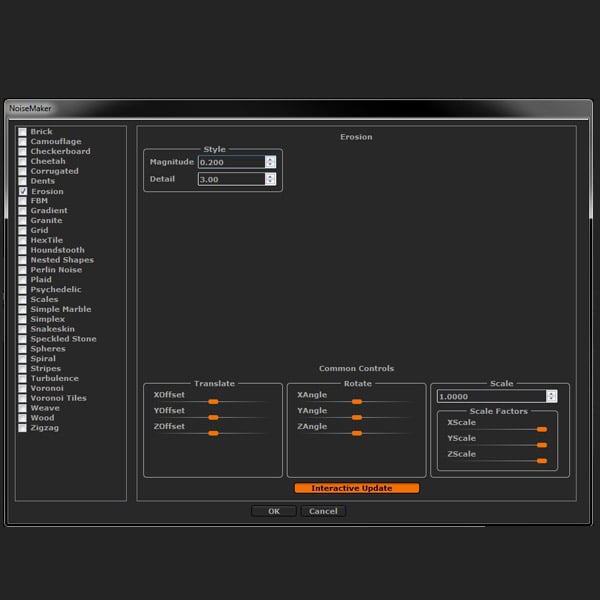
Task: Click the Scale value spinner arrows
Action: [551, 396]
